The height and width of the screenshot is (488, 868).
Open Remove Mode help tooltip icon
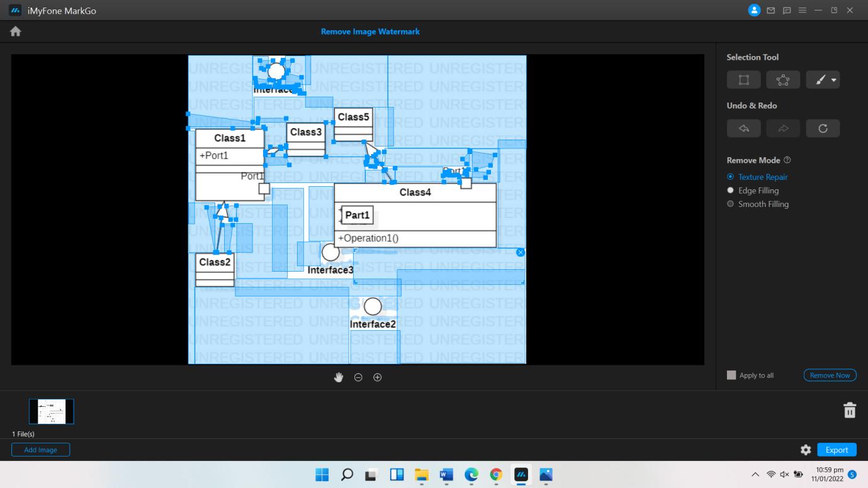click(x=787, y=160)
